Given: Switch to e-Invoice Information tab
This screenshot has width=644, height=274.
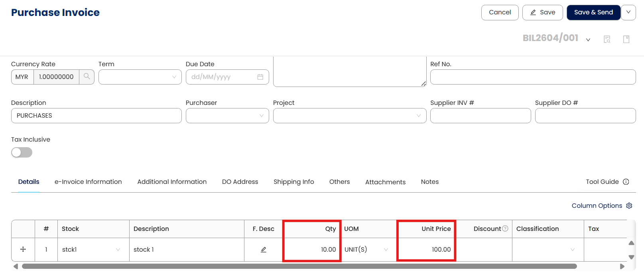Looking at the screenshot, I should coord(88,182).
